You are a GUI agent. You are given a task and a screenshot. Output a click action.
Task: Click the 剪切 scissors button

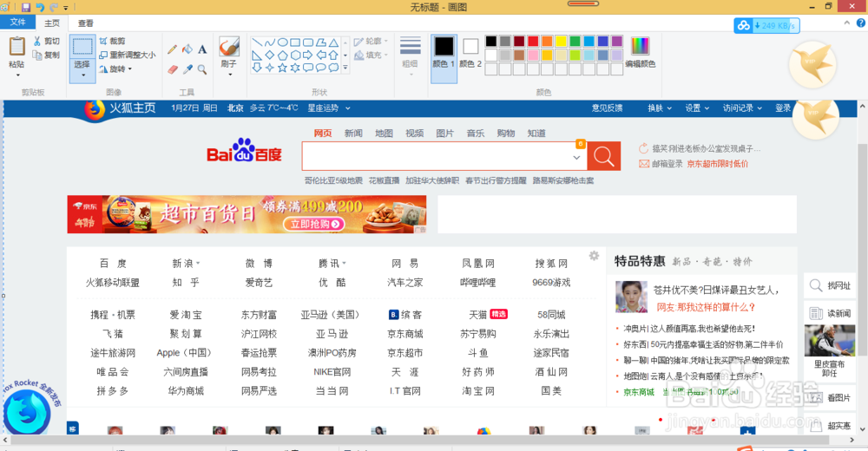click(47, 41)
